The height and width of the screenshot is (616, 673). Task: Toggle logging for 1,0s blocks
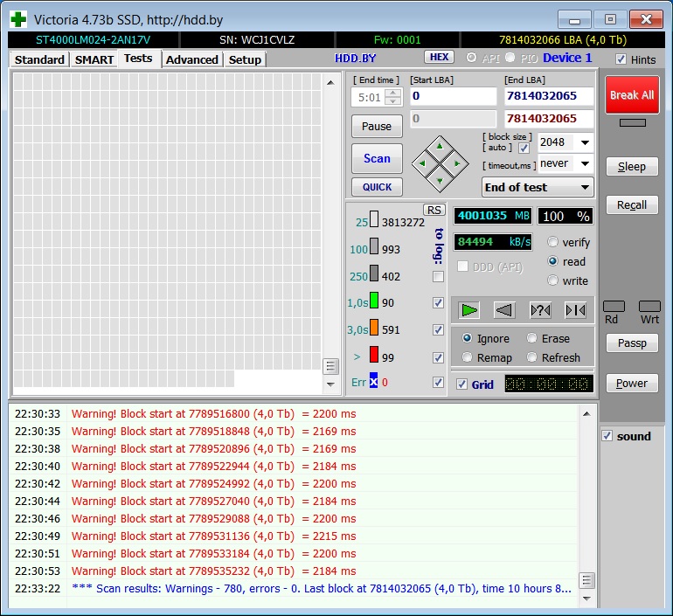tap(438, 303)
